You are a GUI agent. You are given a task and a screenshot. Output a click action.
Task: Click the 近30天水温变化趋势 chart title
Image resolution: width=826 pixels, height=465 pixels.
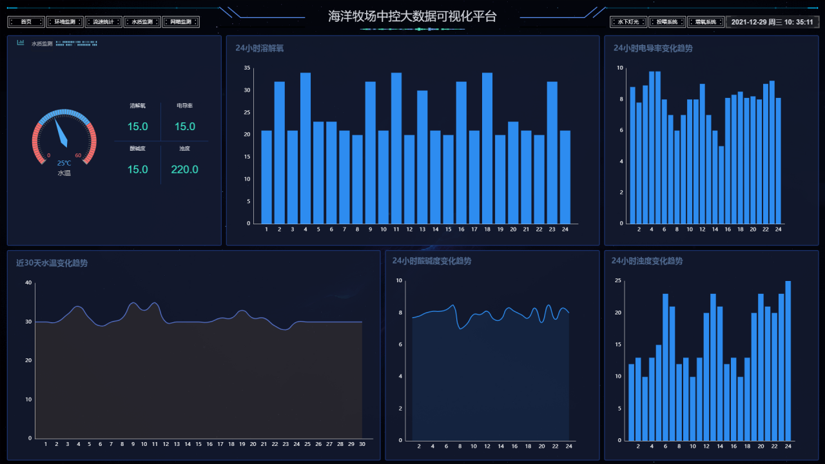coord(52,263)
